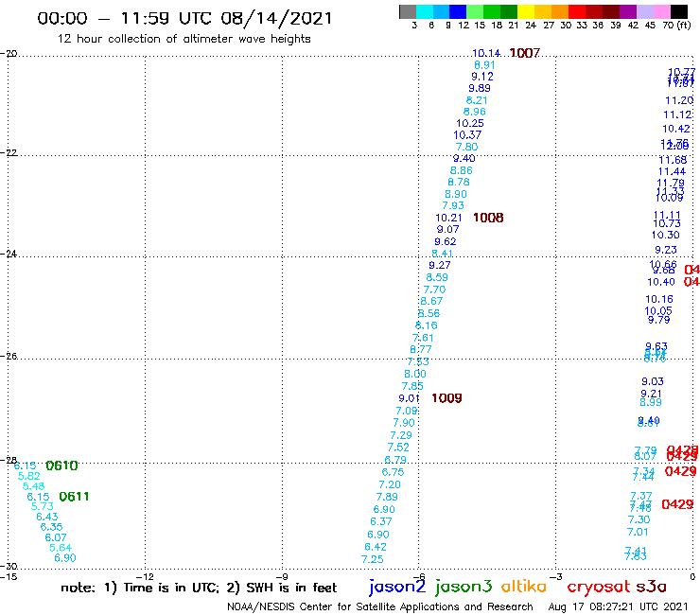Select the cryosat legend label
This screenshot has height=615, width=700.
coord(599,587)
